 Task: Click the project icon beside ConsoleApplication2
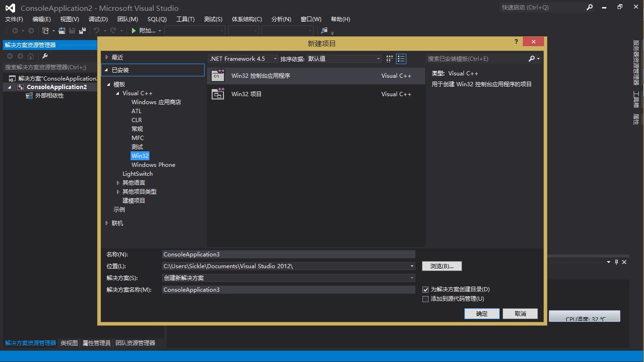click(x=21, y=87)
